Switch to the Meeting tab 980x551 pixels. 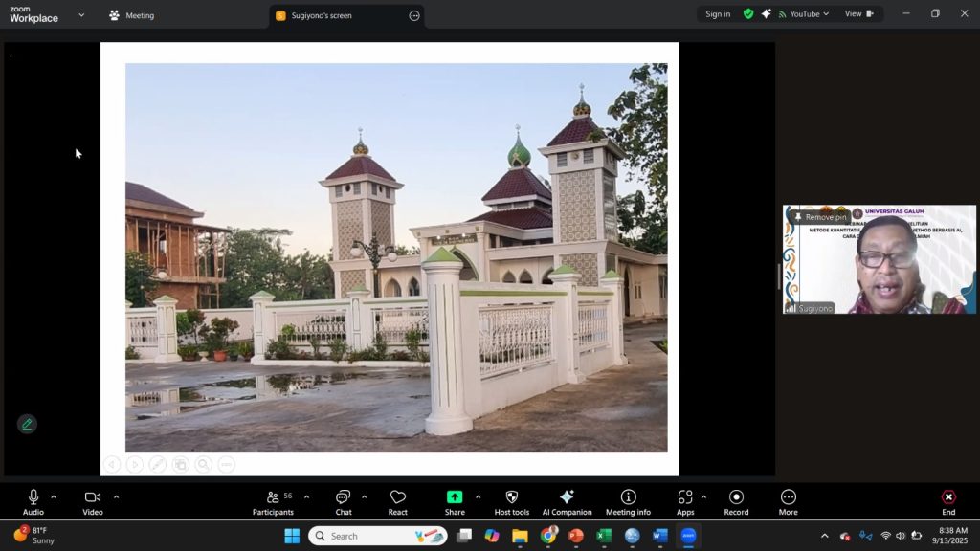click(132, 15)
